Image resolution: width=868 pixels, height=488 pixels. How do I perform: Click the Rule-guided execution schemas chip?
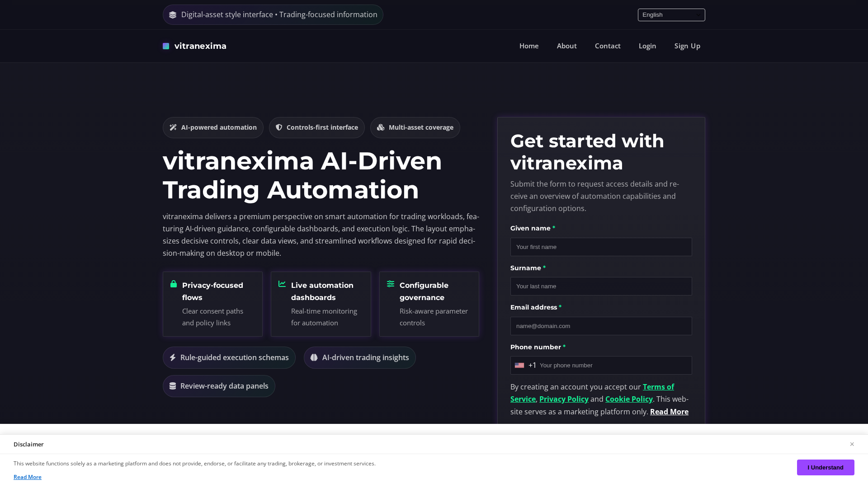click(x=229, y=357)
